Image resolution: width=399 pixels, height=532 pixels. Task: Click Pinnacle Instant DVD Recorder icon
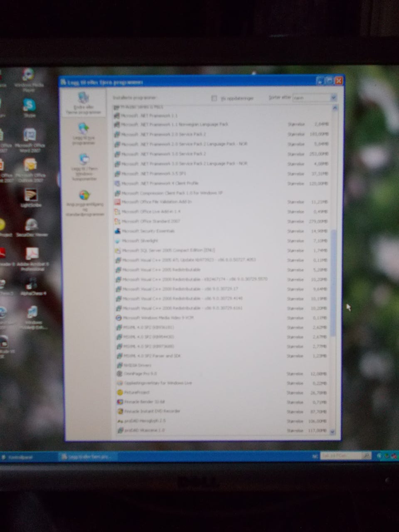(x=120, y=411)
